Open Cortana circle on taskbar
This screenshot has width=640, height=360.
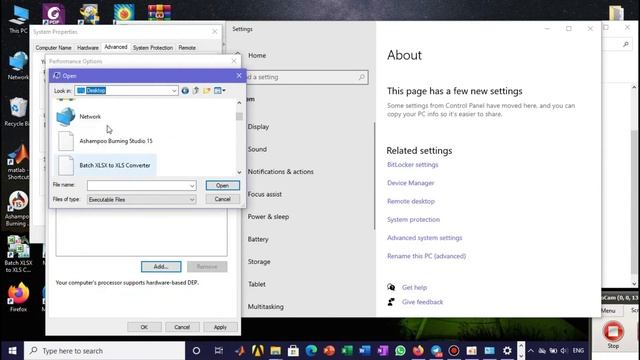196,351
